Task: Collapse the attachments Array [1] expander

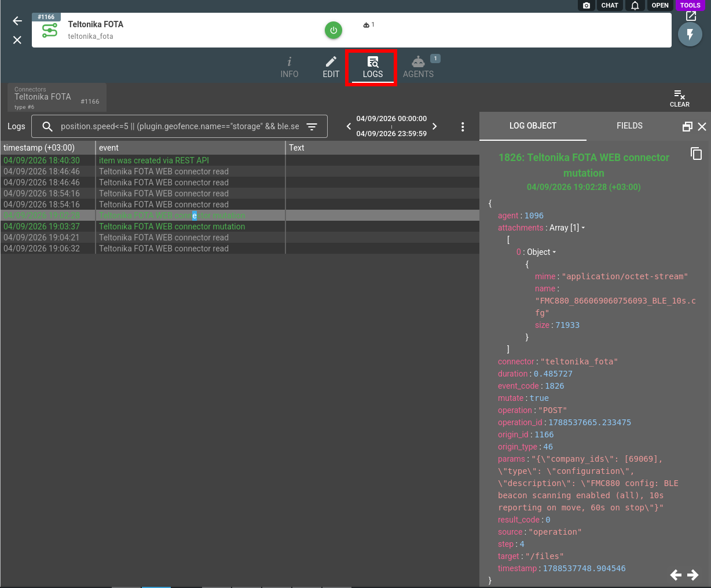Action: [583, 228]
